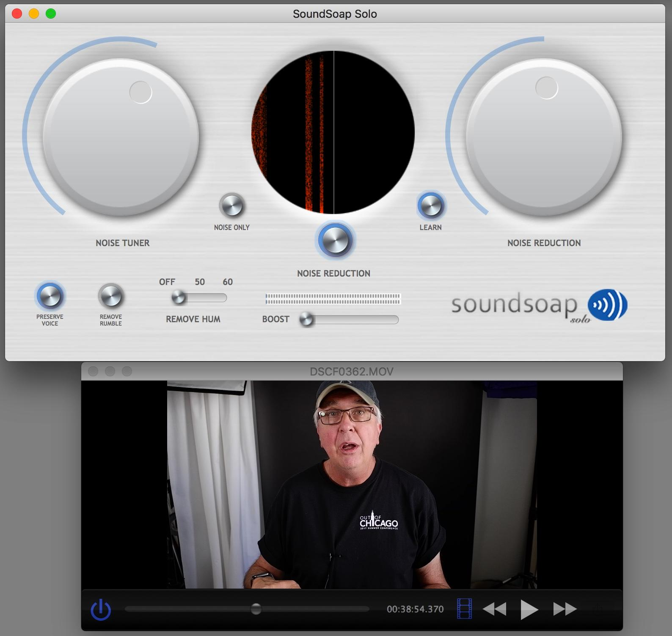Toggle the Learn button

[431, 206]
